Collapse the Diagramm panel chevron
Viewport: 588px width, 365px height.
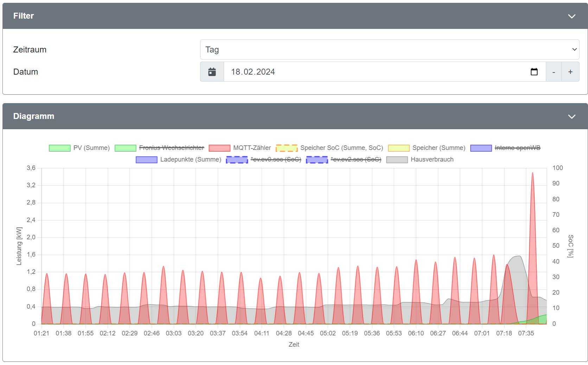571,117
